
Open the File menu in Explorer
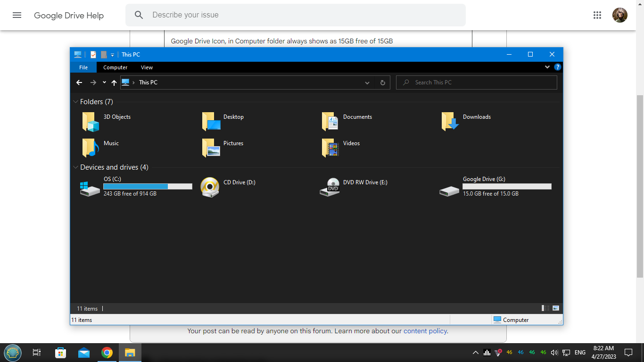83,67
